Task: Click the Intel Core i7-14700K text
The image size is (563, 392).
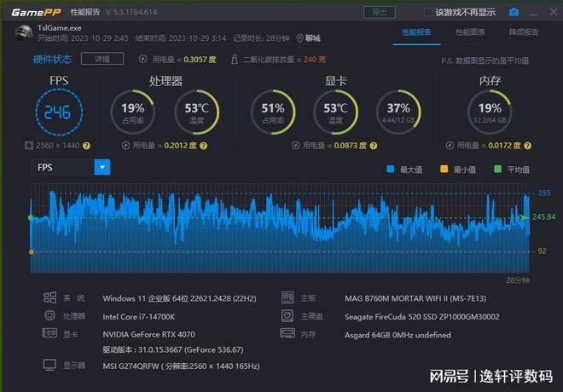Action: (139, 317)
